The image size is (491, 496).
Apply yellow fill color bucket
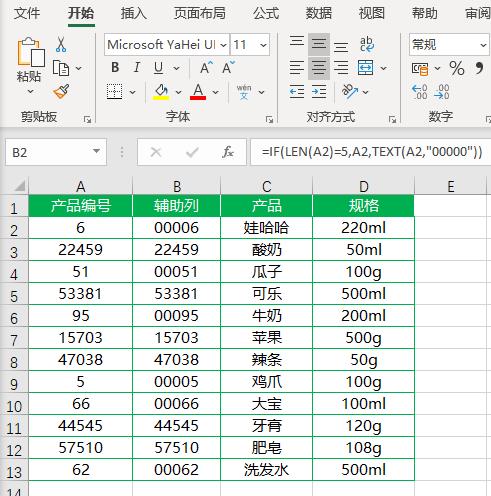161,92
